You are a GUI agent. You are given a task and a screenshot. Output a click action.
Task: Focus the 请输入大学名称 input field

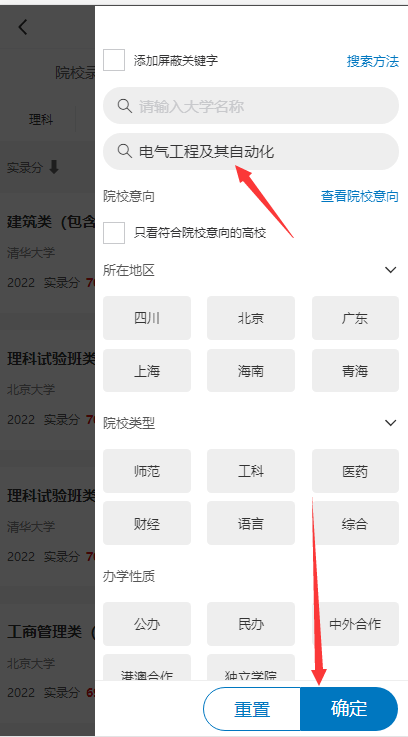pyautogui.click(x=251, y=106)
